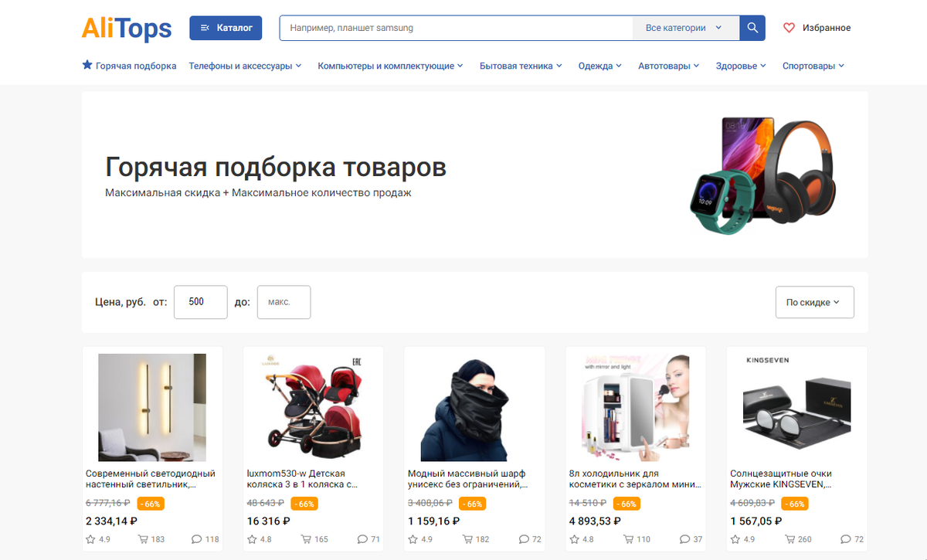Click the star icon beside Горячая подборка
927x560 pixels.
pos(87,65)
